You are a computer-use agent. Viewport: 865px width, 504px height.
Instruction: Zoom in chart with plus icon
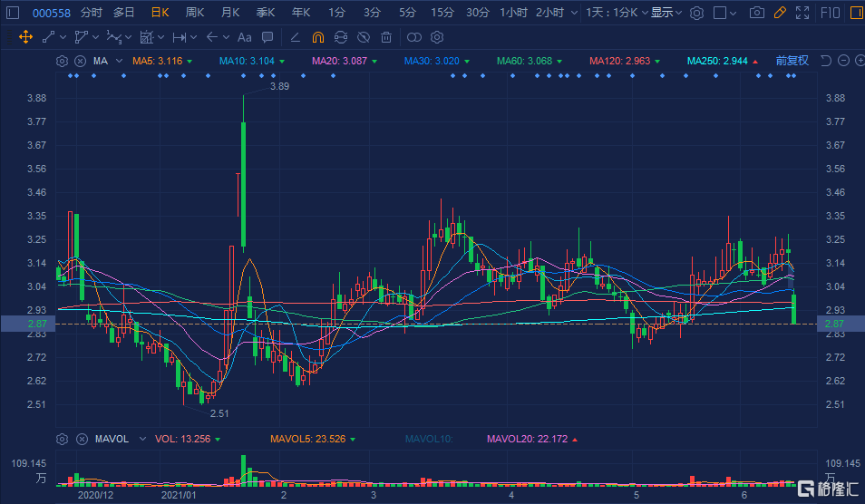click(860, 61)
